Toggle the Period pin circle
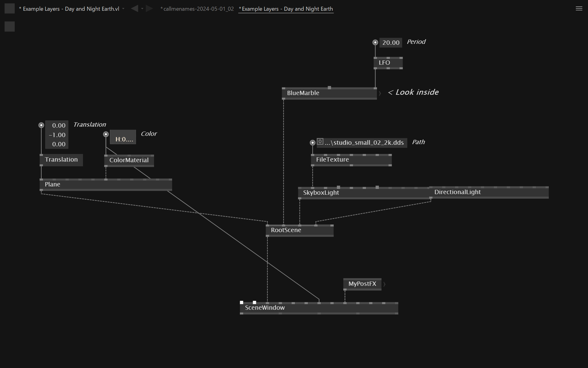This screenshot has height=368, width=588. 375,42
